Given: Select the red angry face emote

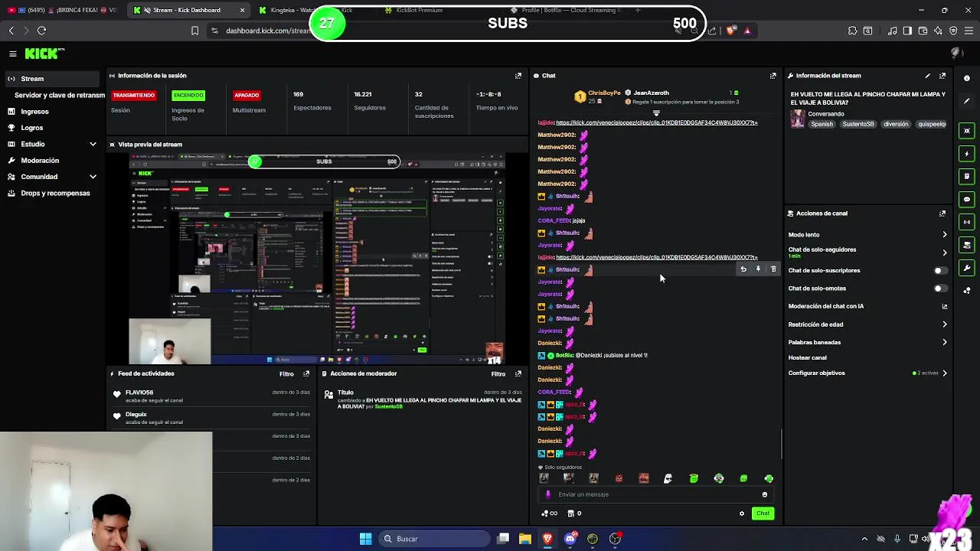Looking at the screenshot, I should (x=619, y=478).
